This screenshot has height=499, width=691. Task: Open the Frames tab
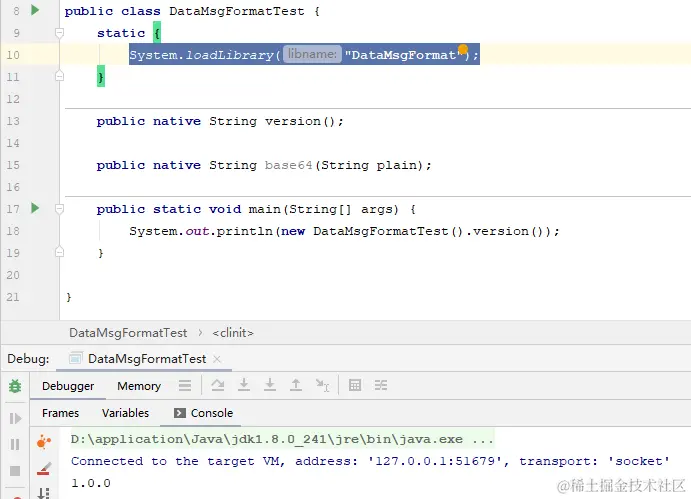pos(60,413)
